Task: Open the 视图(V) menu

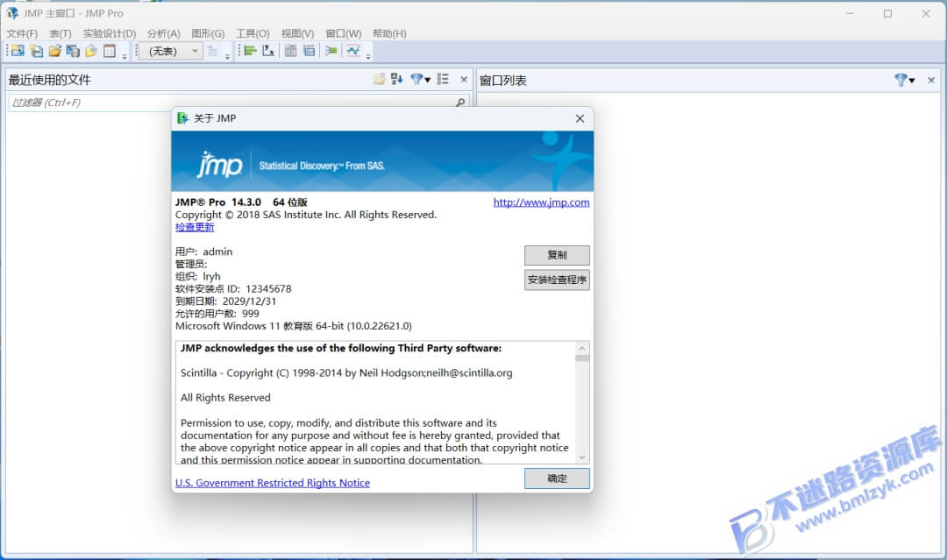Action: tap(298, 34)
